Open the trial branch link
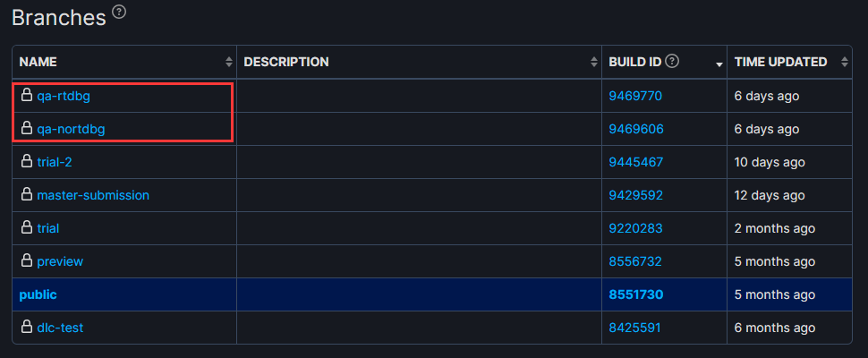Screen dimensions: 868x358 click(48, 228)
